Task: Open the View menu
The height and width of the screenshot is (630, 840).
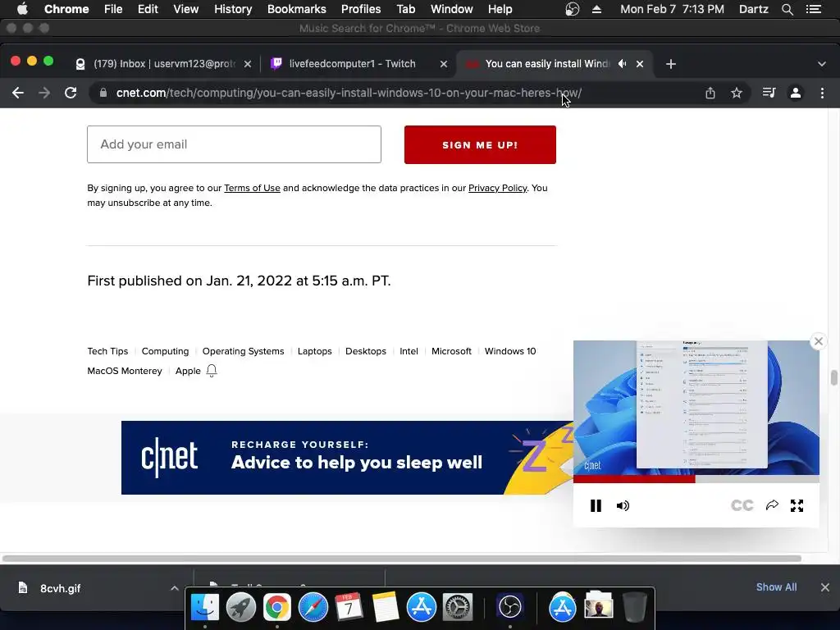Action: click(x=186, y=9)
